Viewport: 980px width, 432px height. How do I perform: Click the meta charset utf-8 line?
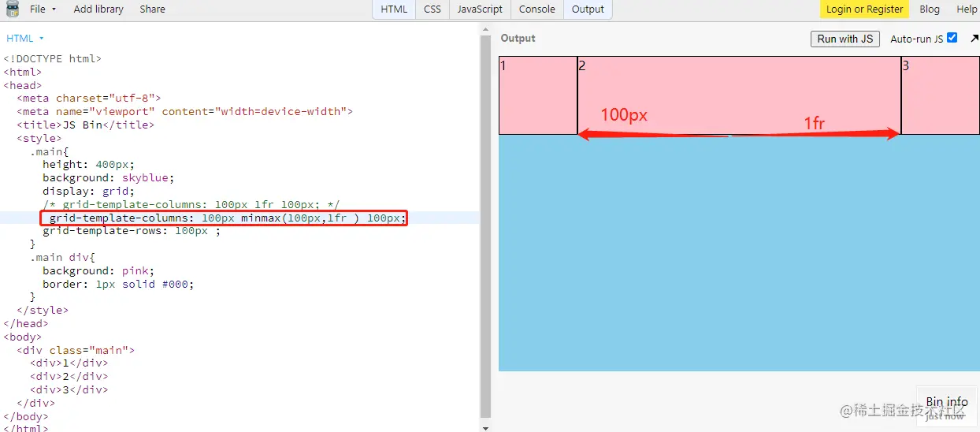pos(88,99)
